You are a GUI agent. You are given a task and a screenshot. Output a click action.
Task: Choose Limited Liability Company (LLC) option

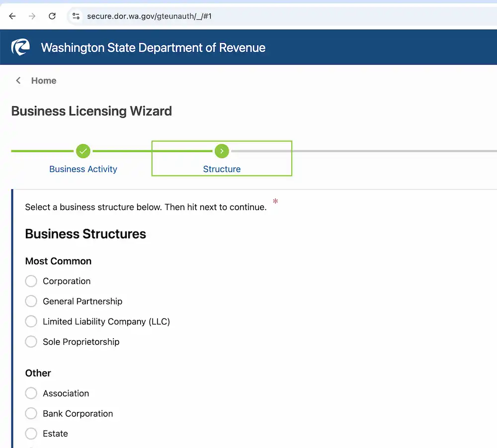click(31, 321)
